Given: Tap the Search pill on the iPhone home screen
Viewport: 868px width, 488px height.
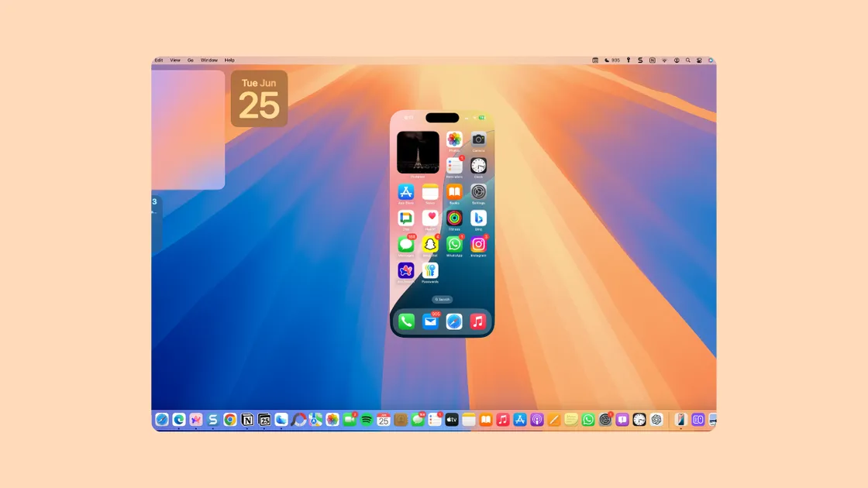Looking at the screenshot, I should click(443, 299).
